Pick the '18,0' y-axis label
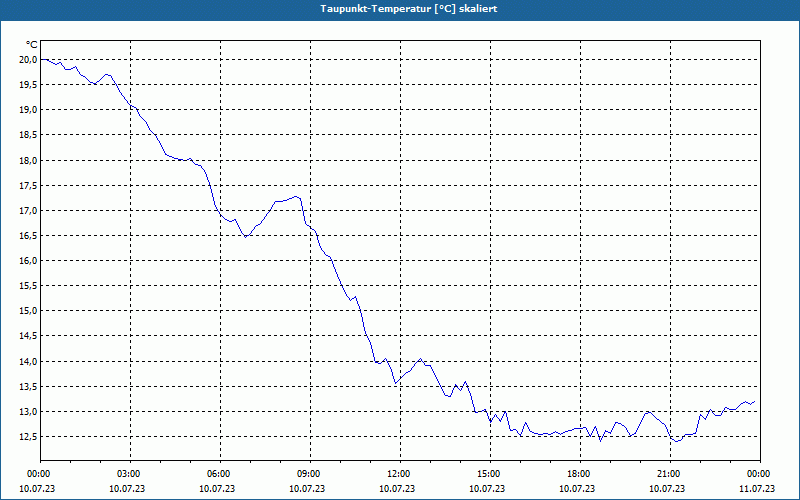Viewport: 800px width, 500px height. pos(29,160)
